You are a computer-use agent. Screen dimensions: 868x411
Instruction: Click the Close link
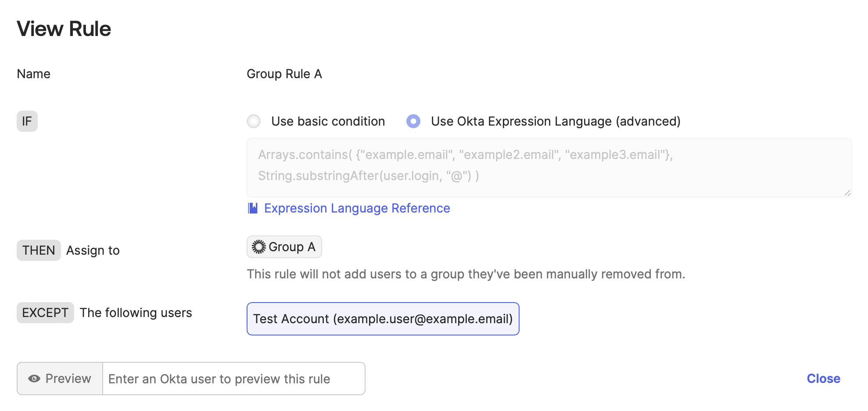pyautogui.click(x=823, y=379)
